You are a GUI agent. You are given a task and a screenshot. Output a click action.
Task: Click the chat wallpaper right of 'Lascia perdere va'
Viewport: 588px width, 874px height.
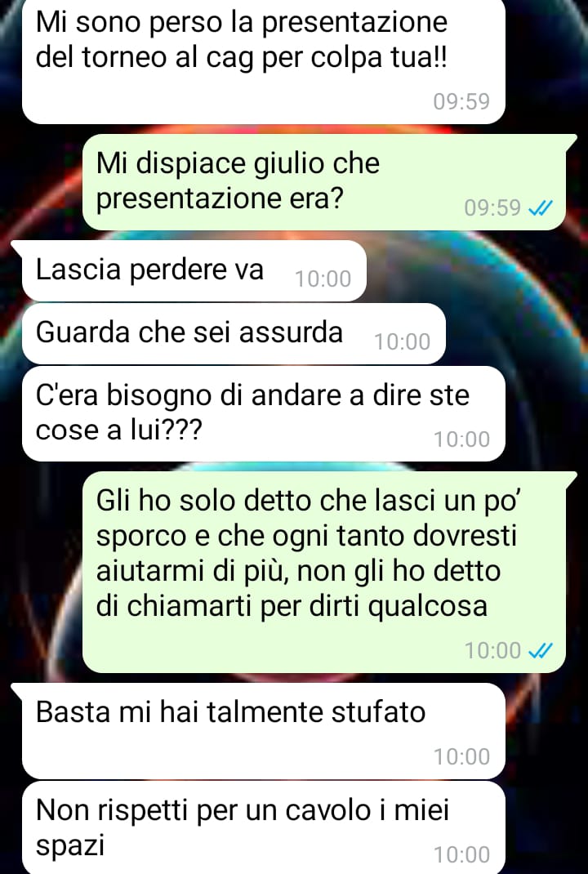tap(474, 271)
